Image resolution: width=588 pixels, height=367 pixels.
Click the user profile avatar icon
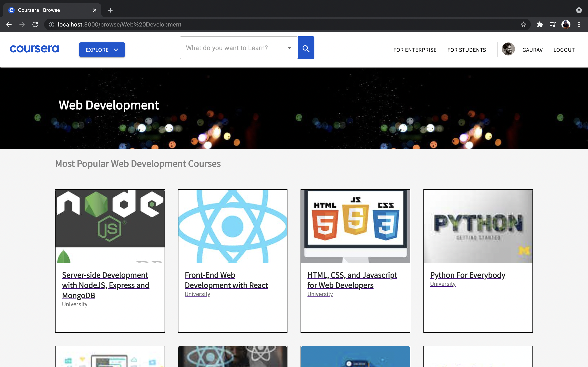tap(508, 50)
